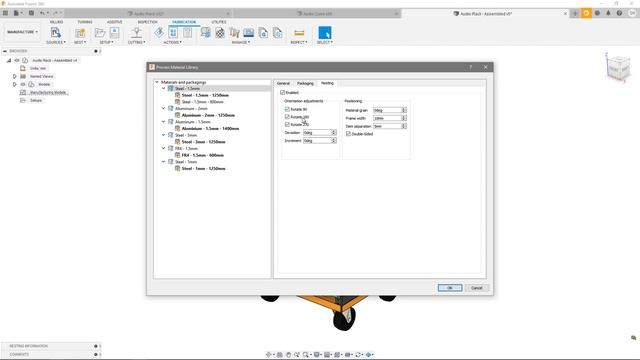The image size is (640, 360).
Task: Collapse the Steel - 1mm material node
Action: point(164,162)
